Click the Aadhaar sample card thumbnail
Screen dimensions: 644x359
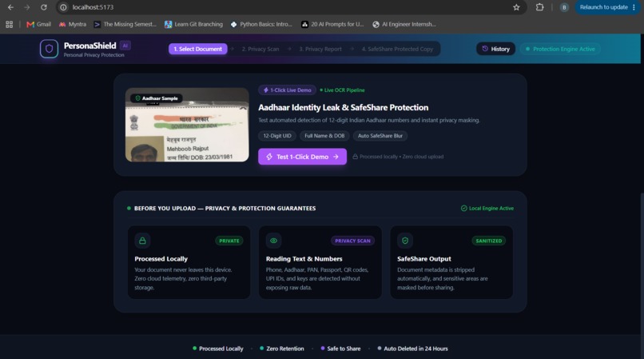[187, 125]
